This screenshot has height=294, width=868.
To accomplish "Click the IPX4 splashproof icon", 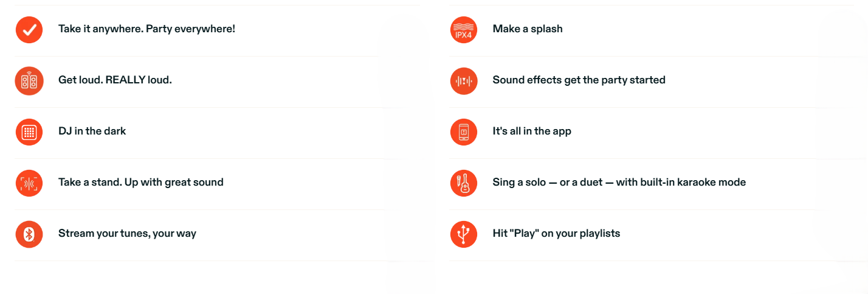I will (x=464, y=29).
